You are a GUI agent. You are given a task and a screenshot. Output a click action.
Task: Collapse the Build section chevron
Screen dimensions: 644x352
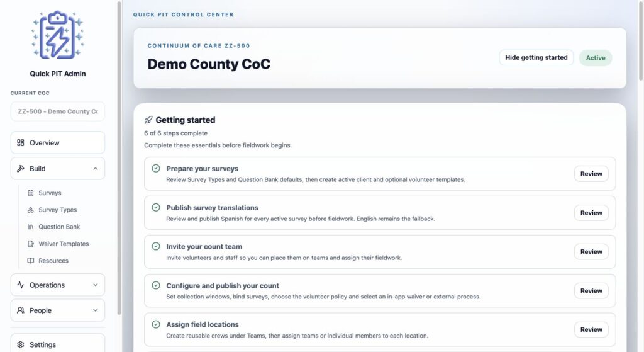(96, 169)
